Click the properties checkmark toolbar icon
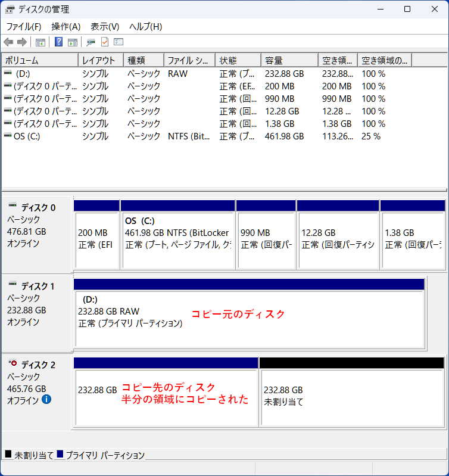 point(105,42)
